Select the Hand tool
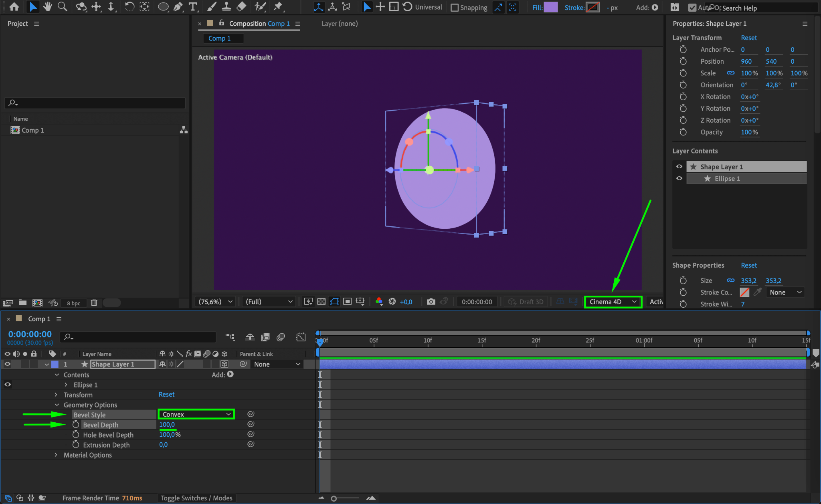The width and height of the screenshot is (821, 504). [x=48, y=7]
